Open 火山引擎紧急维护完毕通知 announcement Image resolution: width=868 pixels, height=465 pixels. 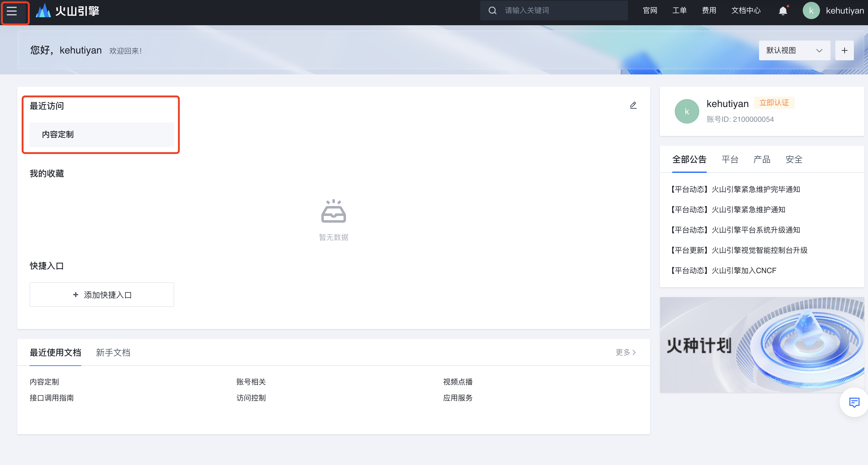[734, 189]
